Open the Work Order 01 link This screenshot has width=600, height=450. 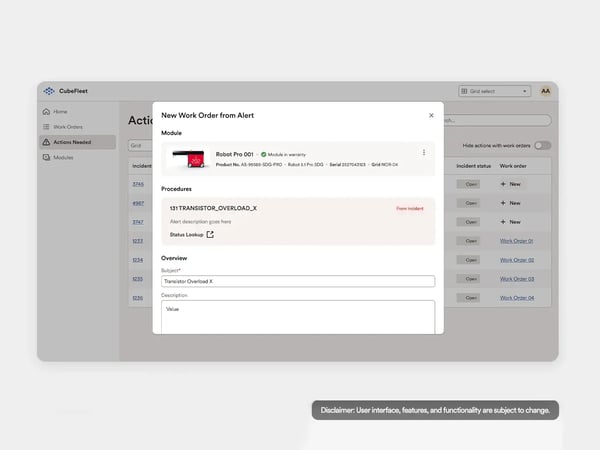516,241
